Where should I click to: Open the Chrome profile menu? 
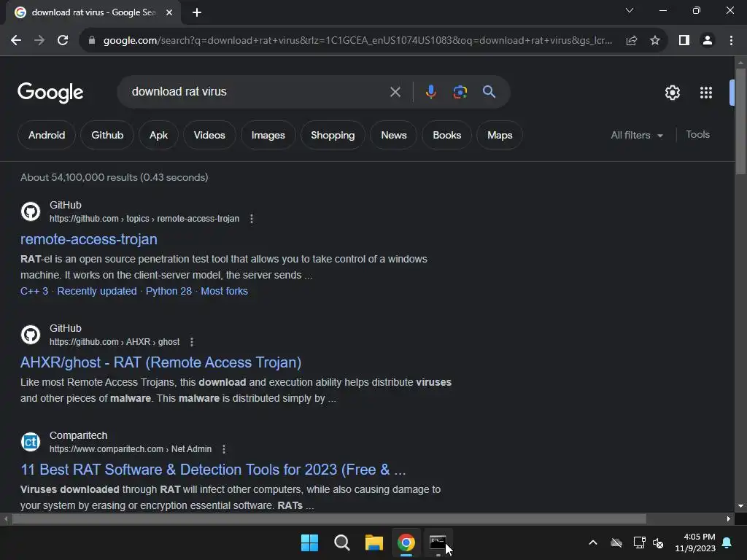[708, 41]
